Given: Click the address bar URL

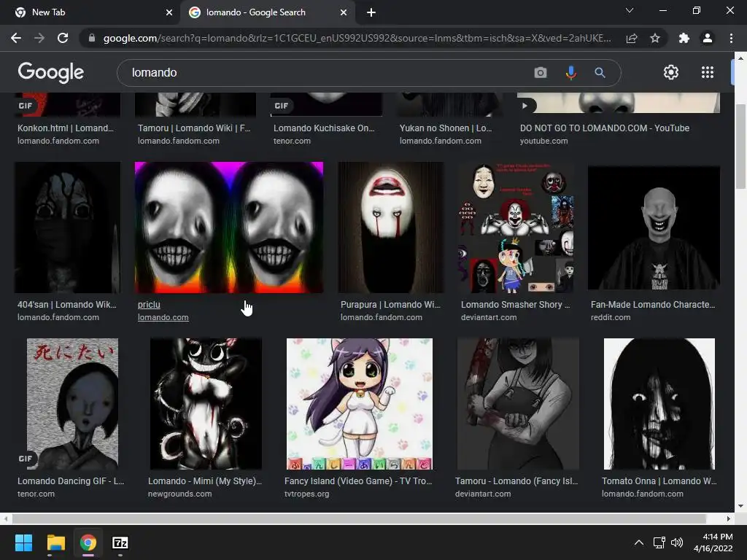Looking at the screenshot, I should pyautogui.click(x=357, y=38).
